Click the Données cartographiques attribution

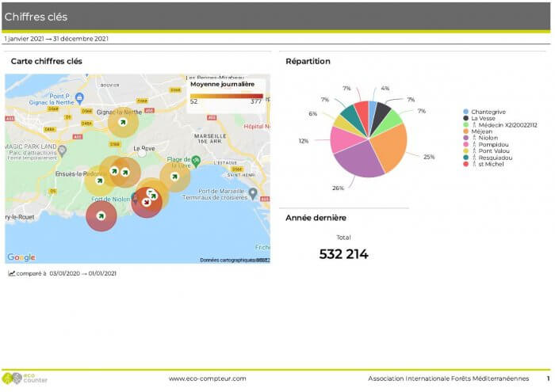[x=235, y=261]
